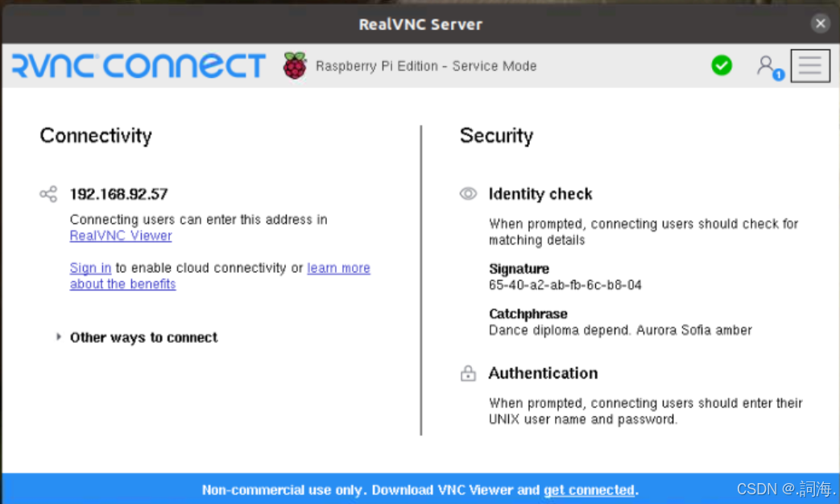This screenshot has width=840, height=504.
Task: Click the green checkmark status icon
Action: [722, 65]
